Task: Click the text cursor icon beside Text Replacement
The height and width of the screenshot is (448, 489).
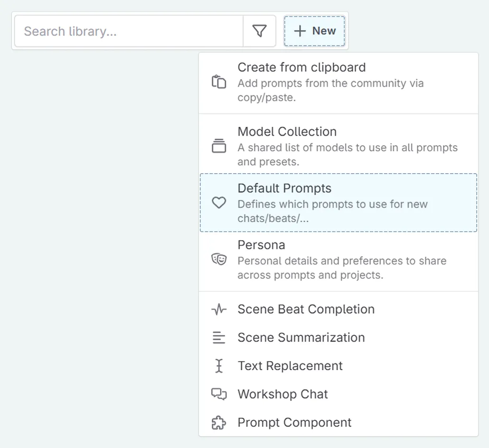Action: point(219,366)
